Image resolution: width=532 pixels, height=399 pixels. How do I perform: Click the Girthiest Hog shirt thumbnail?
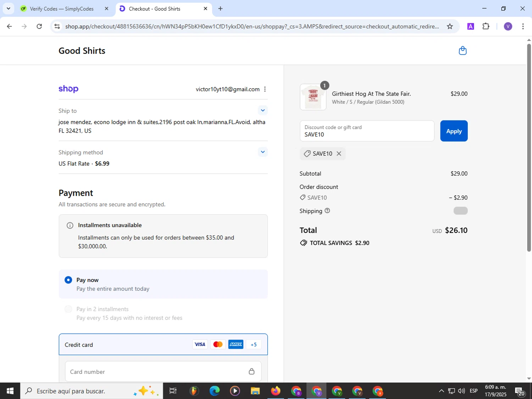(313, 97)
